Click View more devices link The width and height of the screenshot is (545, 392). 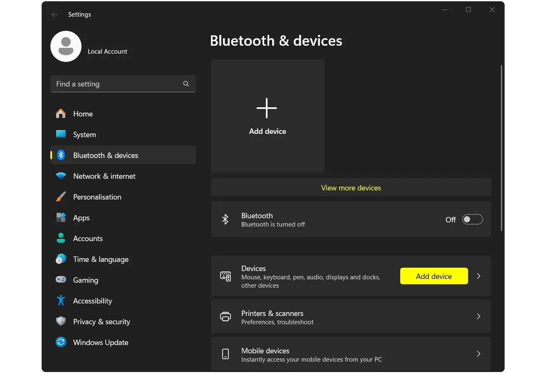(x=351, y=188)
